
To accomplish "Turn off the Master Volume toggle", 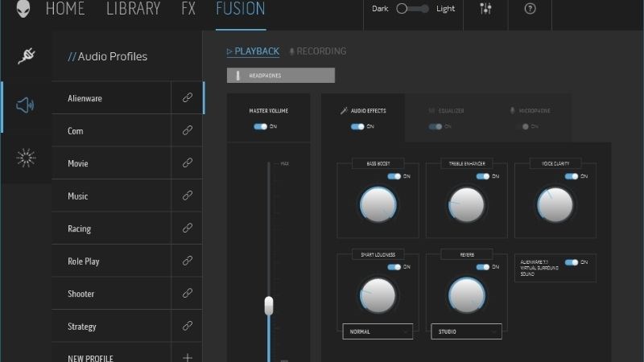I will click(260, 126).
